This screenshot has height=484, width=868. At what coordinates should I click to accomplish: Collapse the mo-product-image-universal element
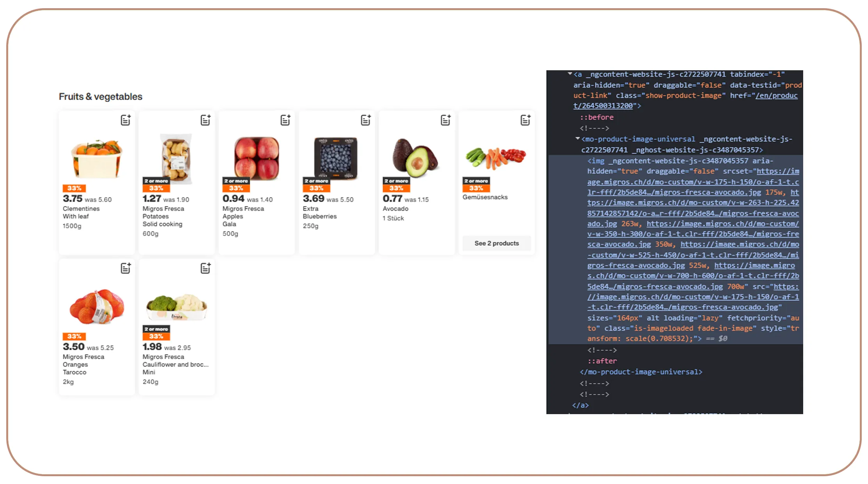click(x=577, y=139)
